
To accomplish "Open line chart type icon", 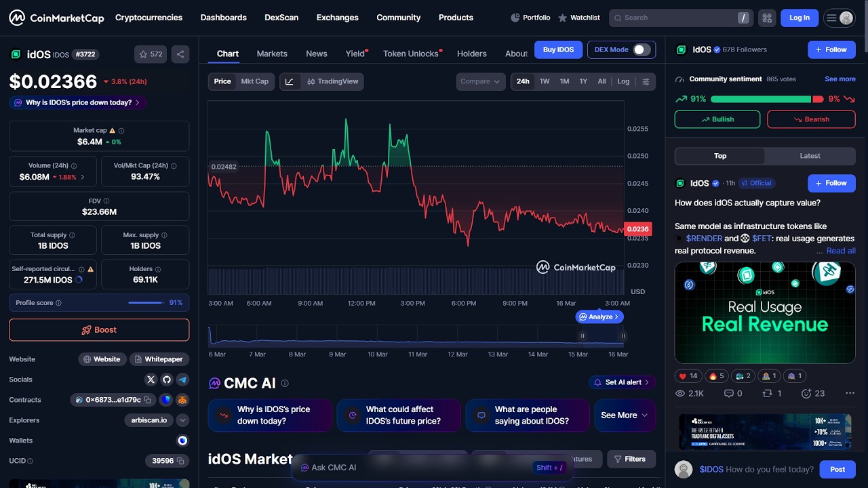I will click(290, 81).
